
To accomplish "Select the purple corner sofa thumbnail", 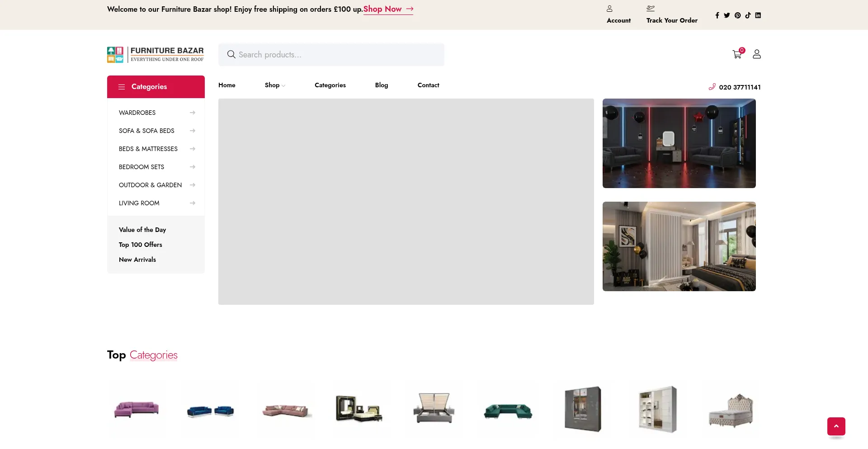I will point(137,410).
